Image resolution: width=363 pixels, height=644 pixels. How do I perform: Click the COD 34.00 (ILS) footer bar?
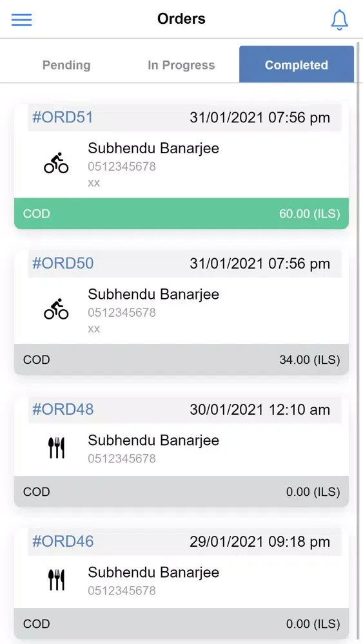[181, 360]
